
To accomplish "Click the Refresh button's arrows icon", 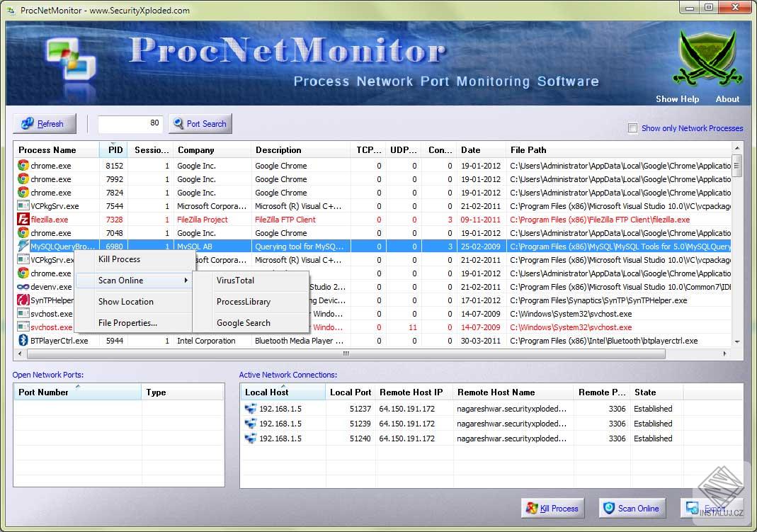I will point(27,123).
